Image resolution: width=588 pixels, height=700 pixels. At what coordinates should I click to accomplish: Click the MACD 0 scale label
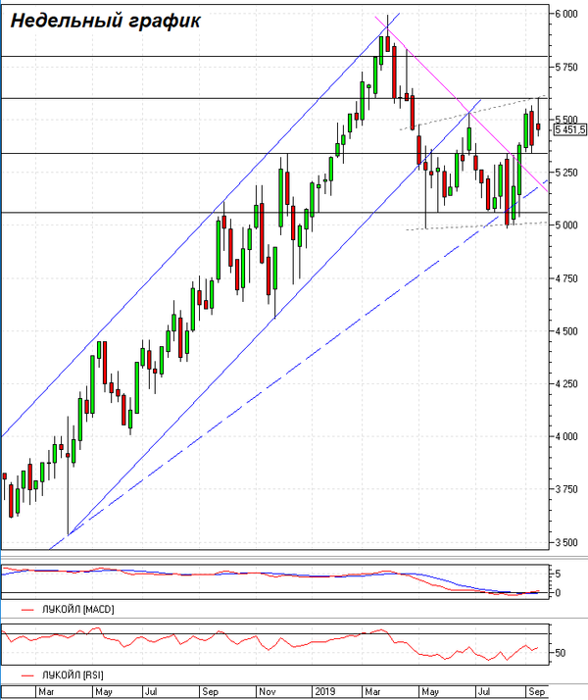[x=558, y=593]
